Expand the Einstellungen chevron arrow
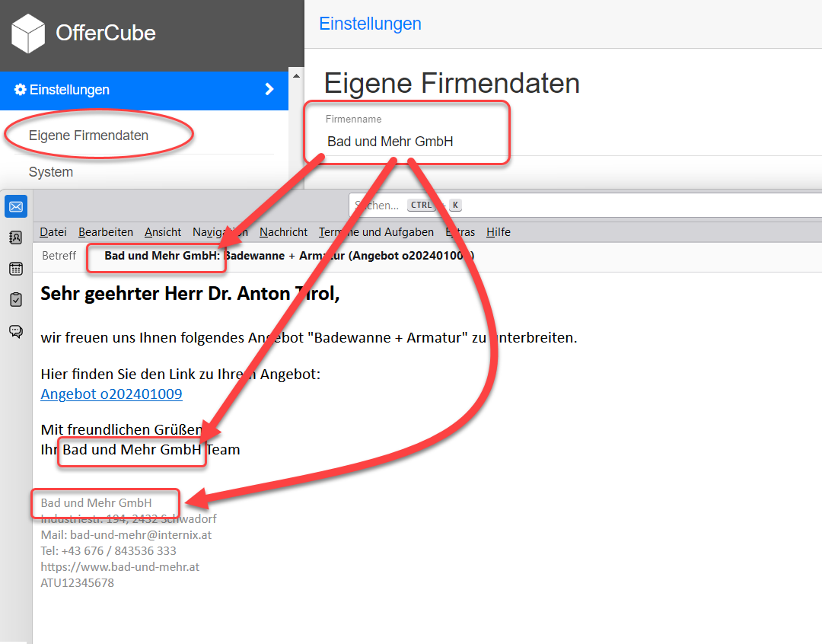The width and height of the screenshot is (822, 644). pos(269,89)
